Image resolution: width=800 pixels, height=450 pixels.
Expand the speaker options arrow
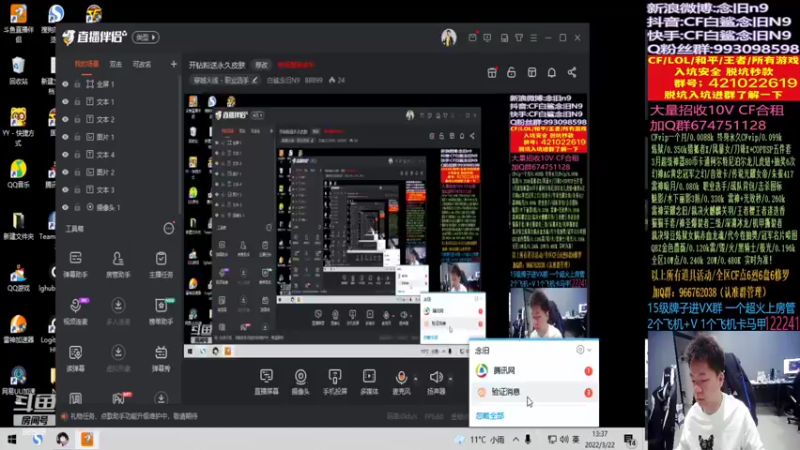[x=451, y=379]
